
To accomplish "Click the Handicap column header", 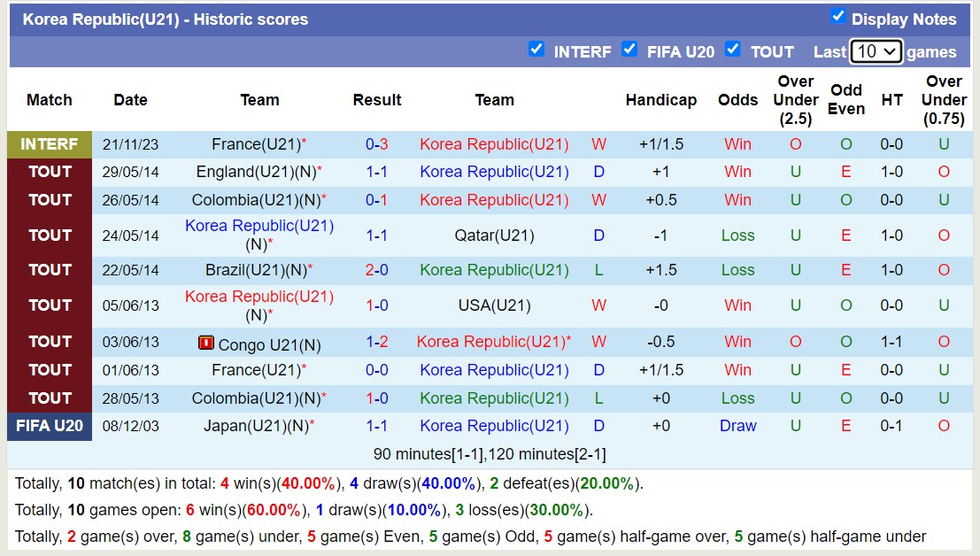I will pyautogui.click(x=660, y=100).
